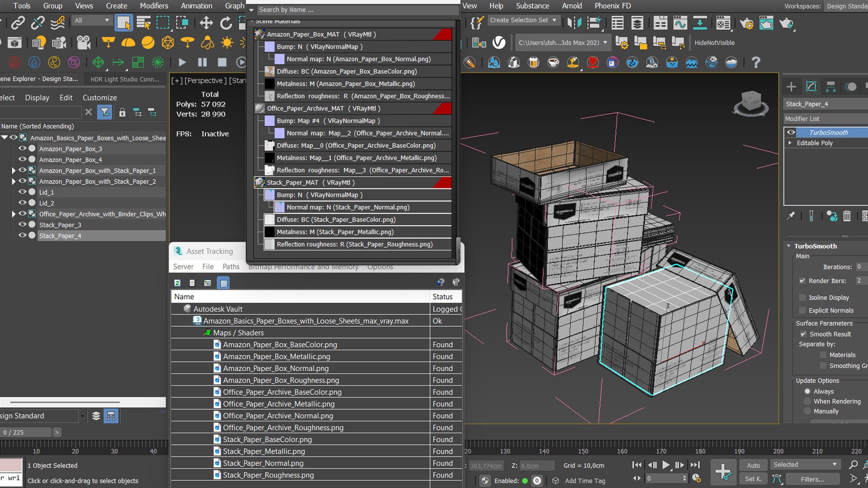Open the Modifiers menu
Viewport: 868px width, 488px height.
[x=154, y=6]
